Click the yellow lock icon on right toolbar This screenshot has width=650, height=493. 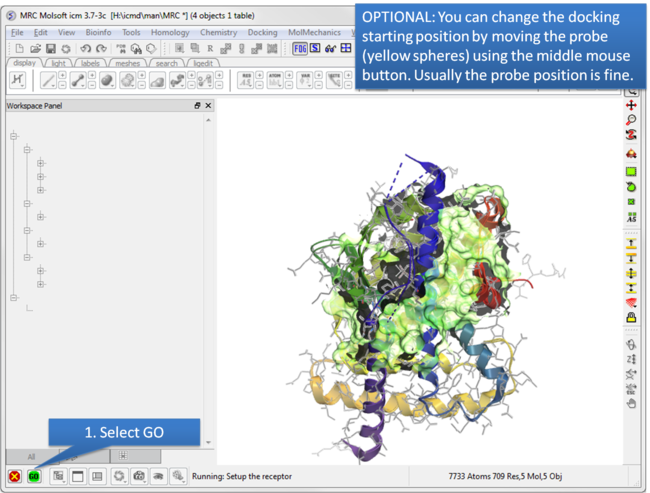pyautogui.click(x=631, y=317)
